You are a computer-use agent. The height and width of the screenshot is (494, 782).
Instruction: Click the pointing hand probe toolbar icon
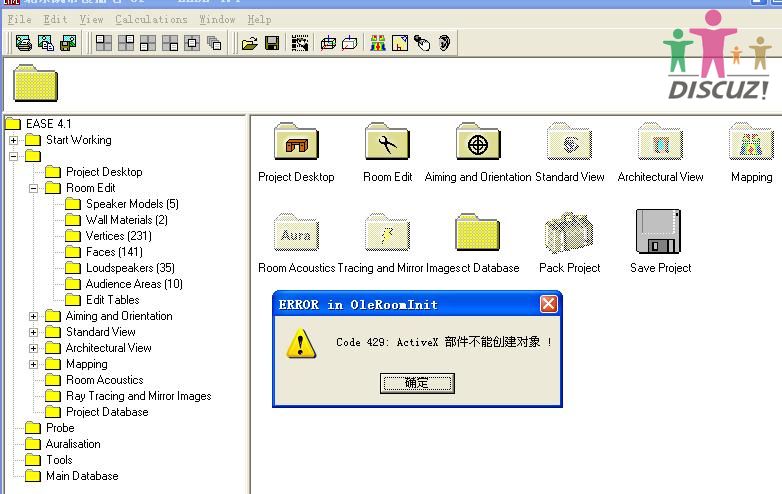[422, 43]
